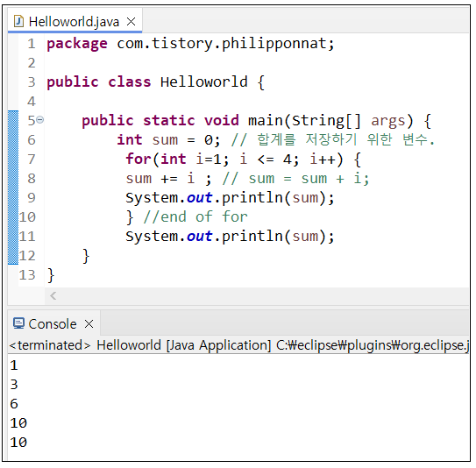Switch to the Console tab
Image resolution: width=476 pixels, height=468 pixels.
click(x=53, y=324)
